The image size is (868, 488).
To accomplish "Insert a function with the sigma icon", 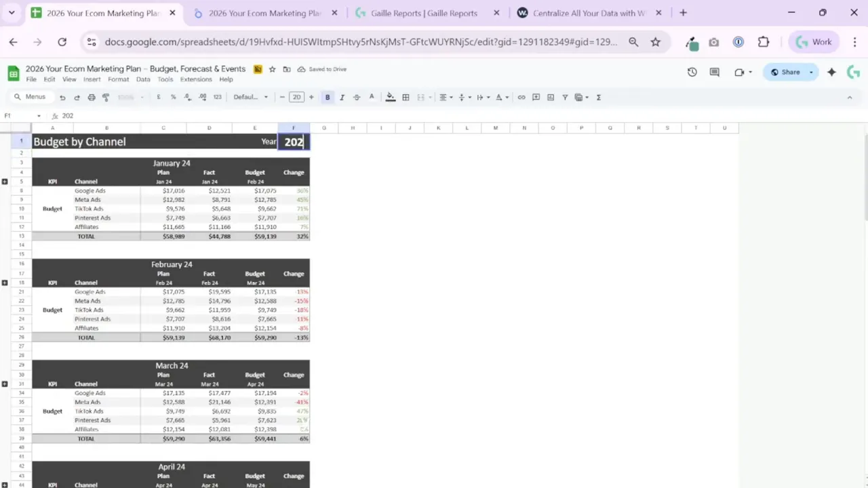I will tap(598, 97).
